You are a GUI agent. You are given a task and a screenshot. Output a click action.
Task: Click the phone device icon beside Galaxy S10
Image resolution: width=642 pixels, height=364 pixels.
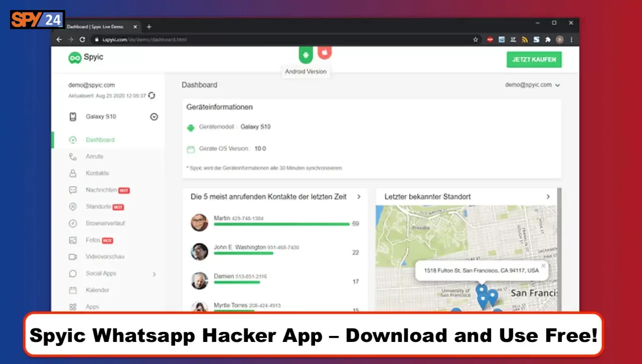[73, 117]
